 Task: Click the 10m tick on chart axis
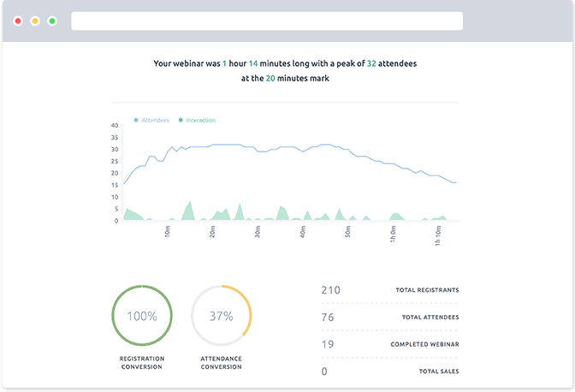167,232
